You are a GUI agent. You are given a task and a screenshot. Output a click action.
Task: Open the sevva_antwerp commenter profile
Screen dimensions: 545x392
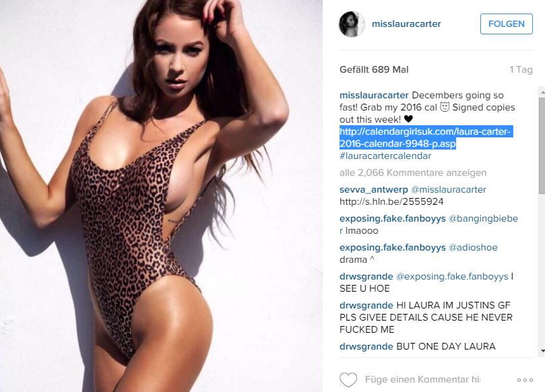374,190
